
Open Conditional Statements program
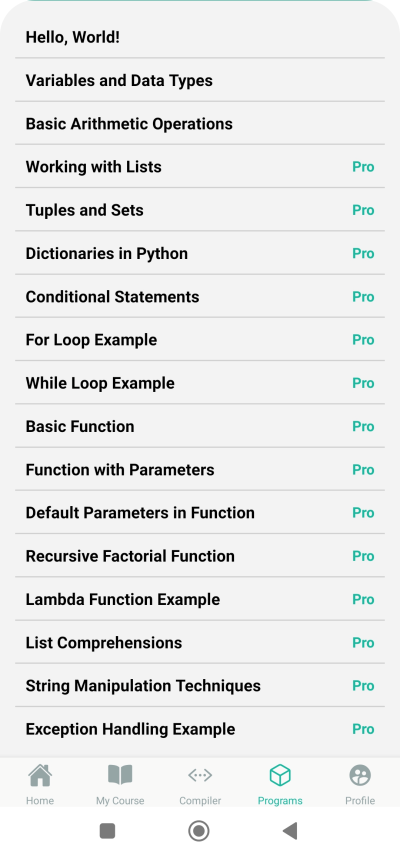200,296
